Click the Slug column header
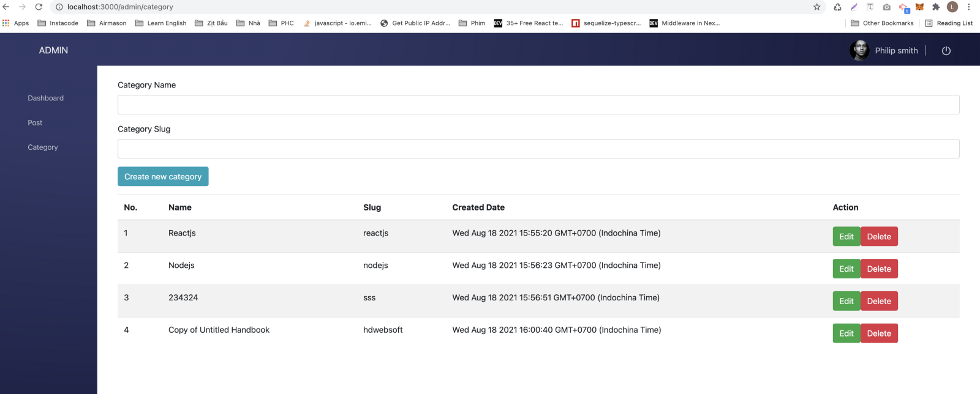This screenshot has height=394, width=980. pyautogui.click(x=372, y=207)
